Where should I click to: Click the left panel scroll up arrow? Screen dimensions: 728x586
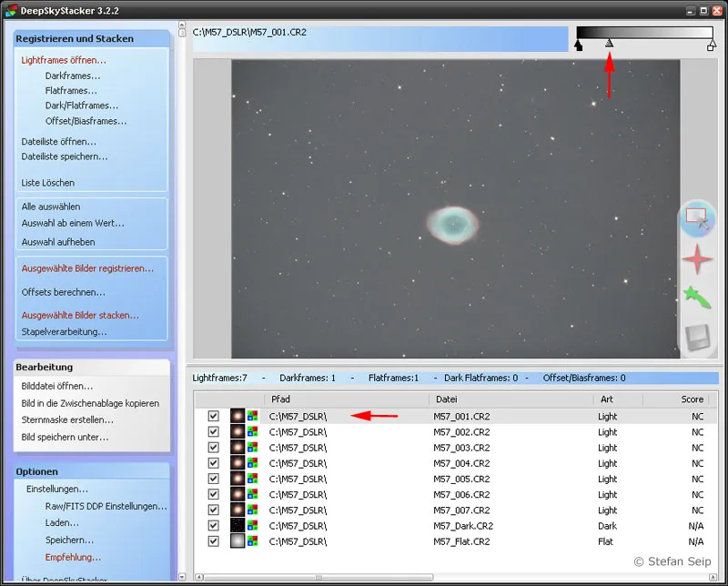coord(182,25)
